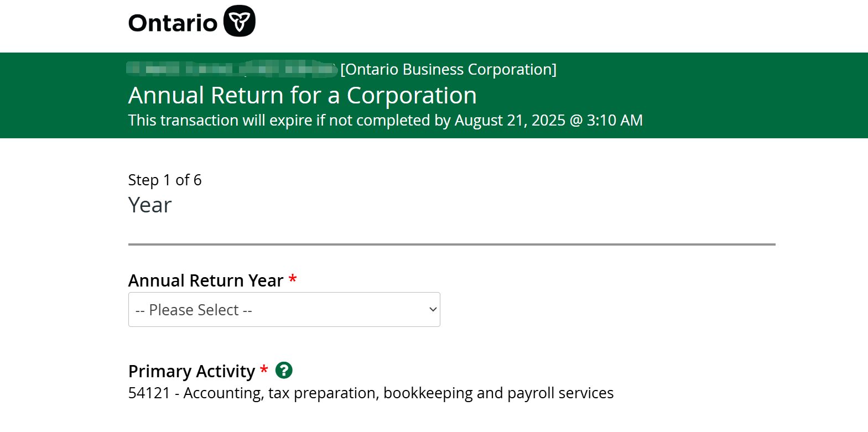Click the green question mark beside Primary Activity
Image resolution: width=868 pixels, height=432 pixels.
pos(284,371)
